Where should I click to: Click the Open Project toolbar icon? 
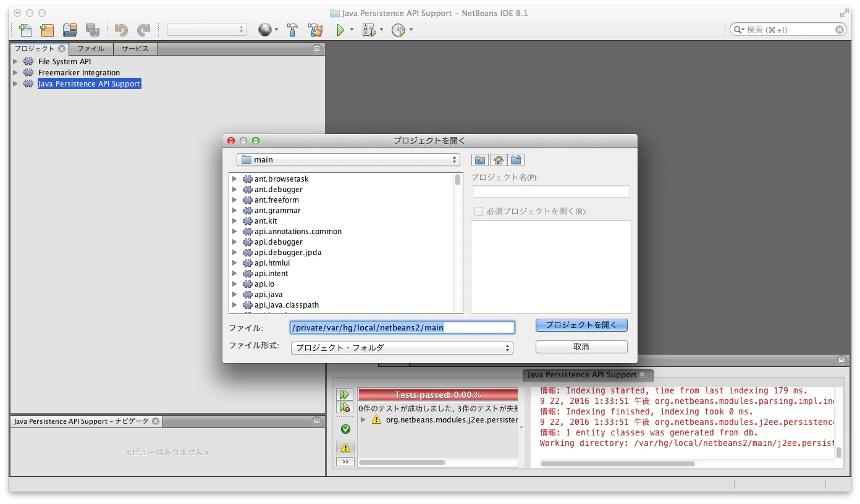pos(70,30)
